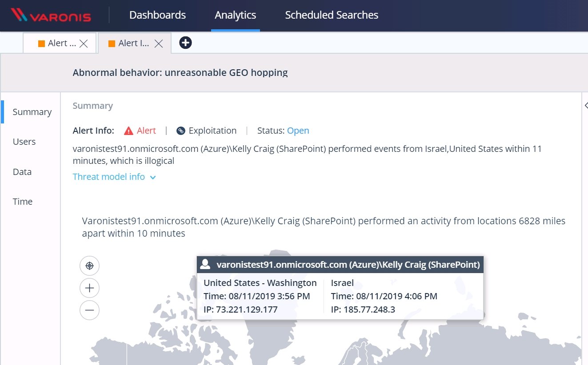The height and width of the screenshot is (365, 588).
Task: Open the Analytics menu
Action: pyautogui.click(x=236, y=15)
